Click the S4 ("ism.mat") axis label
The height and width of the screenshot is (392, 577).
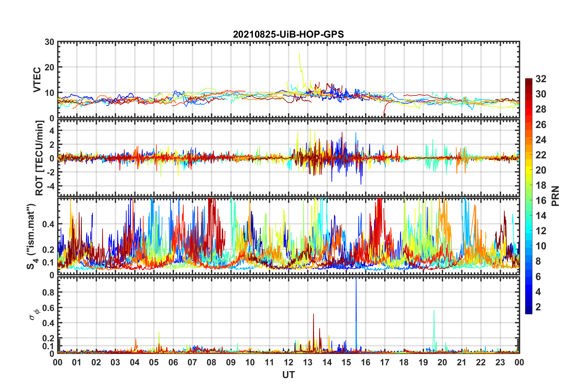click(31, 237)
